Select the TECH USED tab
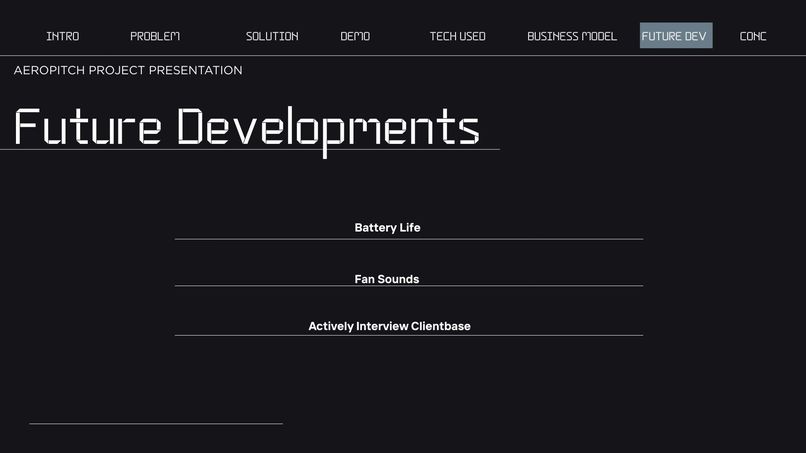The height and width of the screenshot is (453, 806). pos(457,36)
